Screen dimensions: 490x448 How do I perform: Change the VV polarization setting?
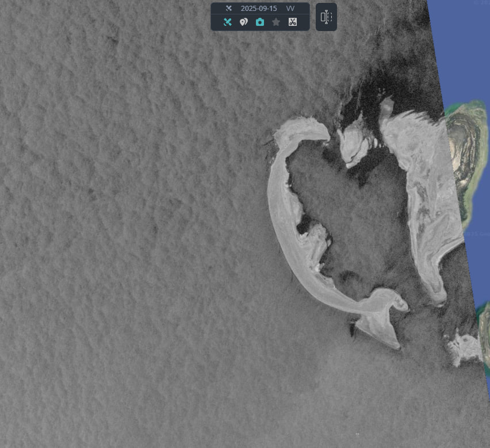click(290, 9)
